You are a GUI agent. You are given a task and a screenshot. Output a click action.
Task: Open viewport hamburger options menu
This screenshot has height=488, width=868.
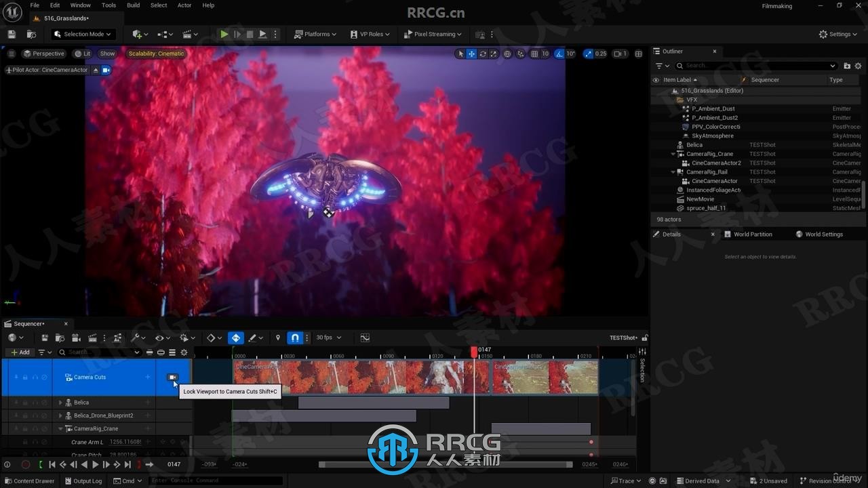[11, 54]
